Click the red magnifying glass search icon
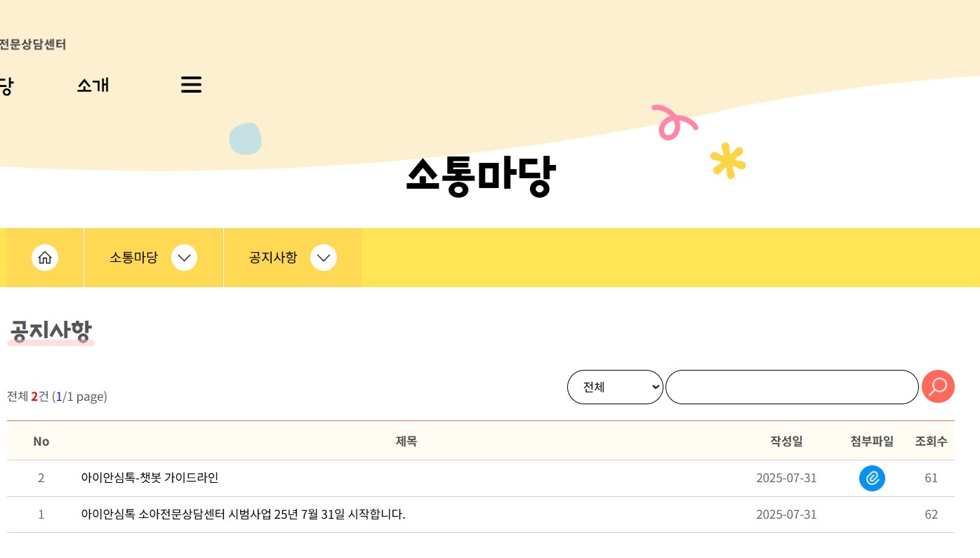This screenshot has width=980, height=558. [x=938, y=386]
